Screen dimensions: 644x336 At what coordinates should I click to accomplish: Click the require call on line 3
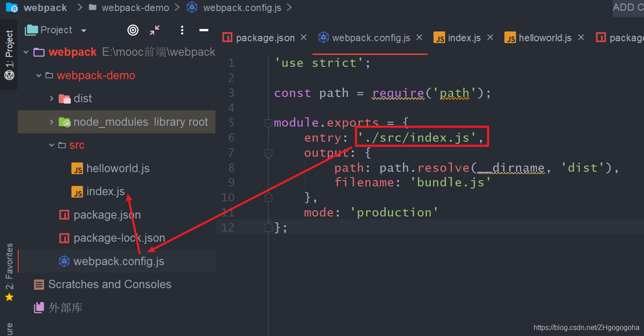click(398, 93)
